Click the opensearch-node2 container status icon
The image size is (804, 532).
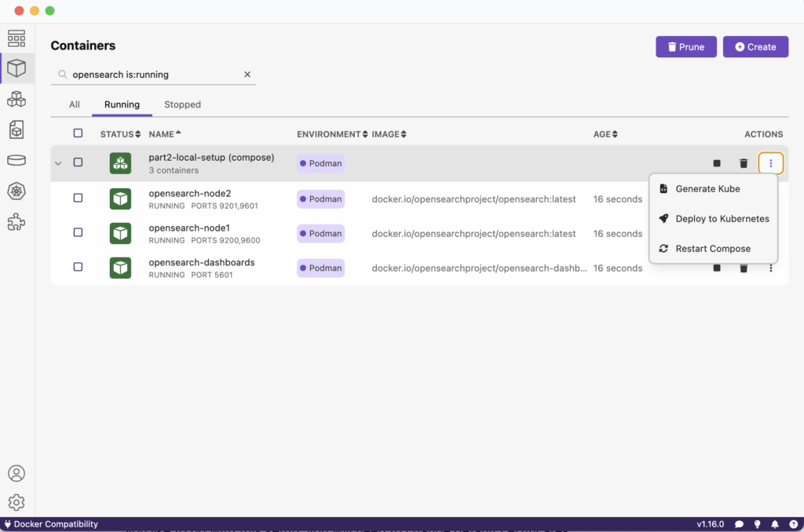(120, 199)
